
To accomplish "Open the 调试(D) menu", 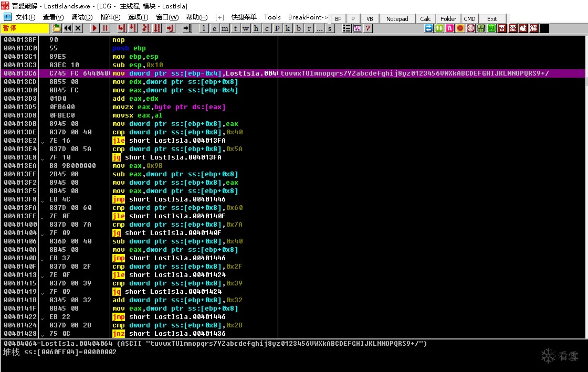I will (82, 17).
